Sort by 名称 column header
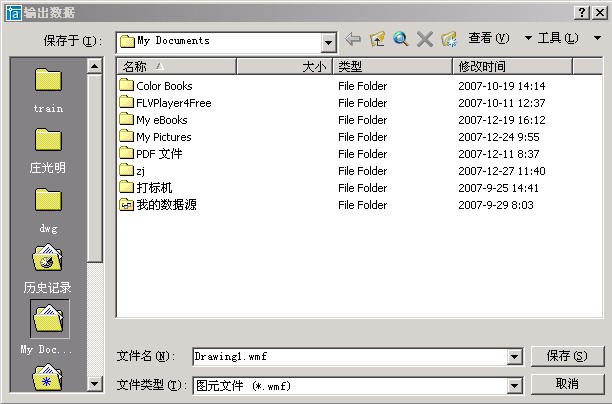 click(x=177, y=67)
